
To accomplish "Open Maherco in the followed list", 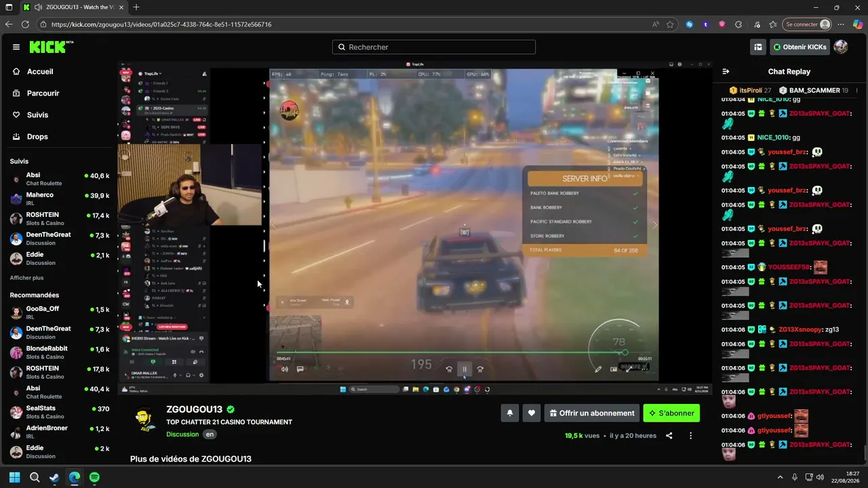I will pyautogui.click(x=59, y=199).
